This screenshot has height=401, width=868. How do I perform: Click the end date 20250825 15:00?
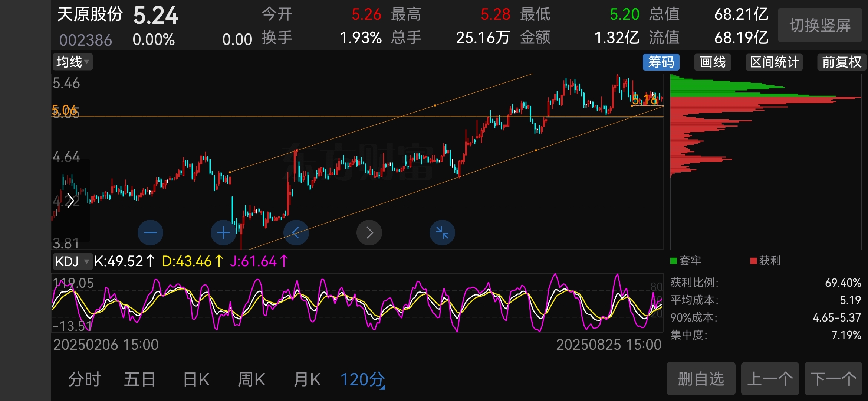(x=609, y=345)
